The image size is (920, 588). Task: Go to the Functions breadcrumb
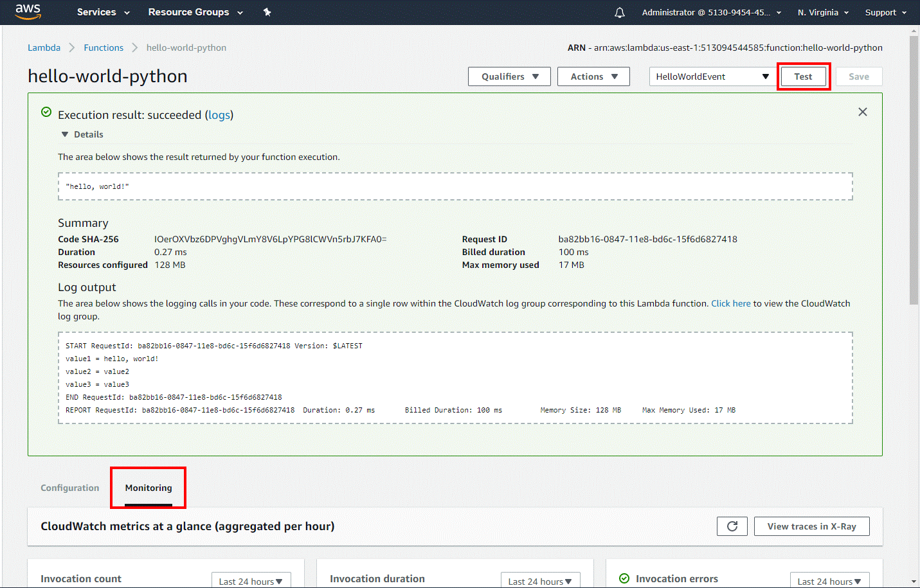(104, 48)
